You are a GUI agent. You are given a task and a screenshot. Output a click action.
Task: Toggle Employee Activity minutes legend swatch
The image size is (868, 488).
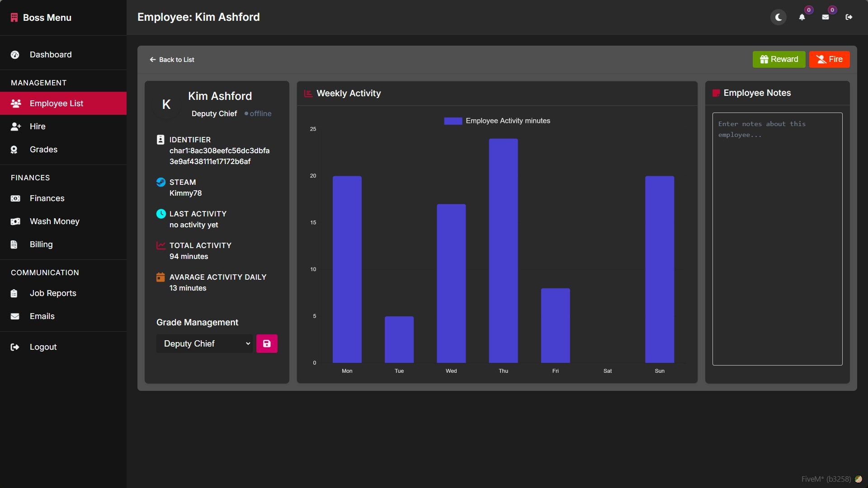(x=453, y=121)
